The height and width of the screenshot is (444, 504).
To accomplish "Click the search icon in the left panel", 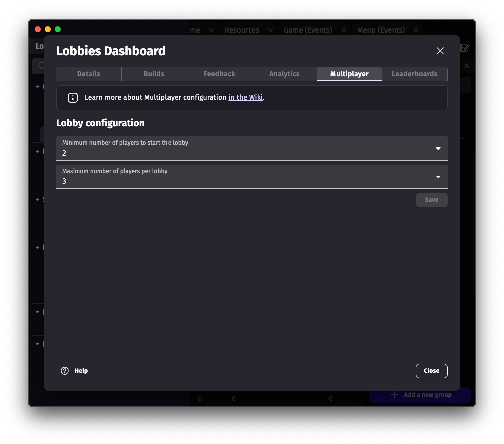I will (42, 66).
